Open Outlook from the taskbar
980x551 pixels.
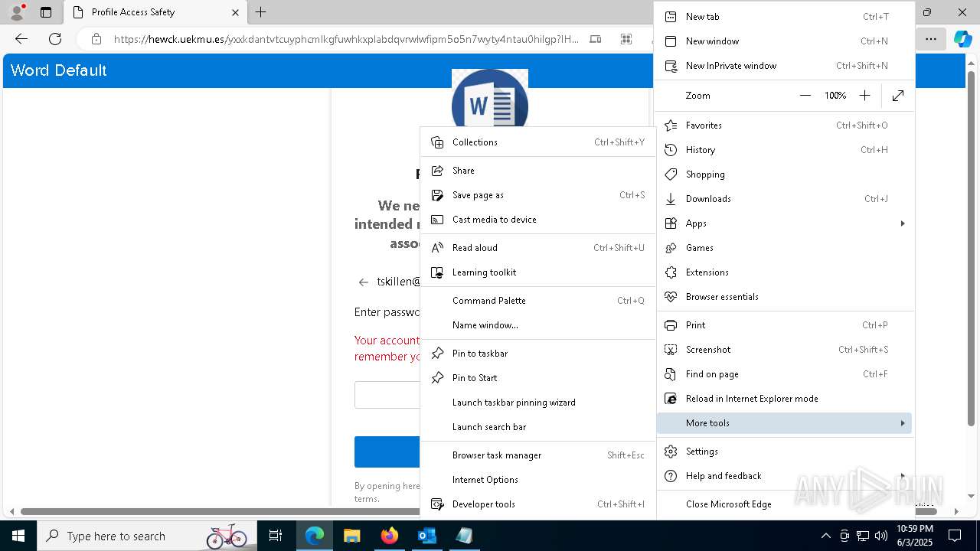426,536
